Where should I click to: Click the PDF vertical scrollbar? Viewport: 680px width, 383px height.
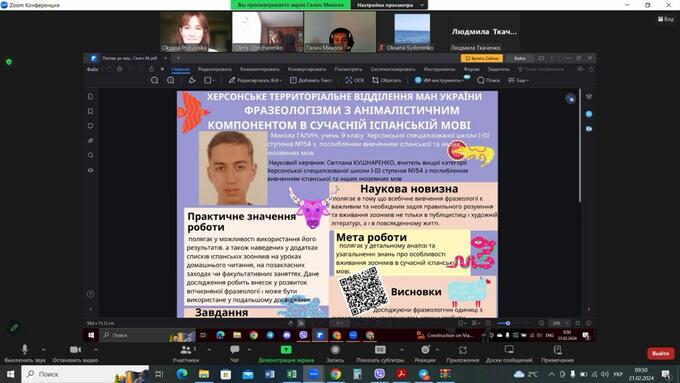coord(579,146)
